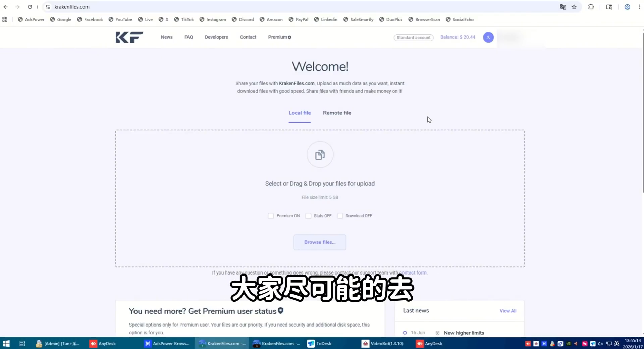Click the site info icon in address bar

pos(48,7)
